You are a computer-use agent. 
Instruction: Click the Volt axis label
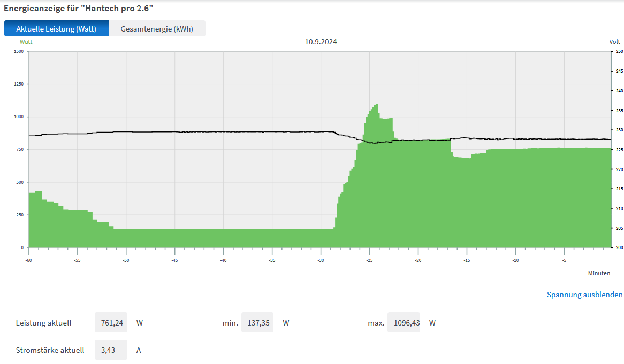pyautogui.click(x=614, y=42)
